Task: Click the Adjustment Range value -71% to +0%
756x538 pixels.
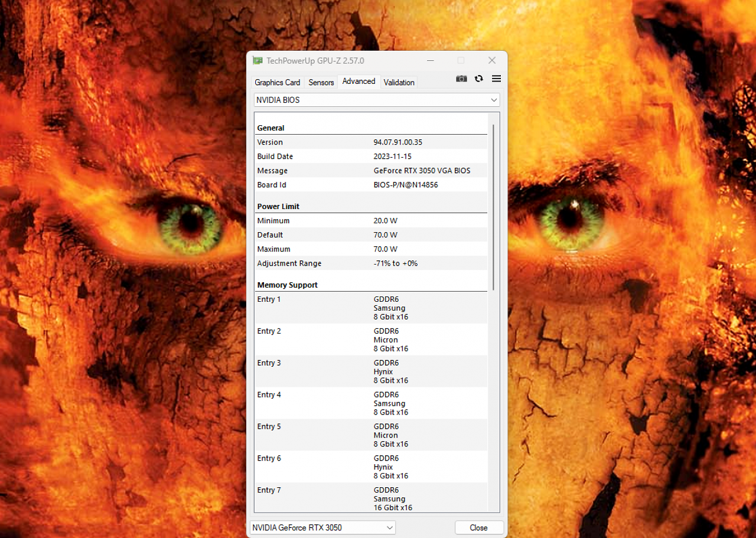Action: point(396,263)
